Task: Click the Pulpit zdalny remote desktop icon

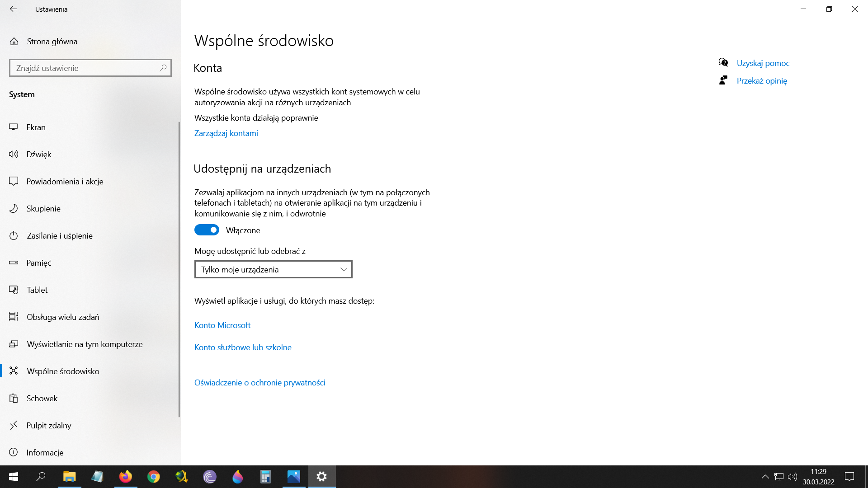Action: click(14, 425)
